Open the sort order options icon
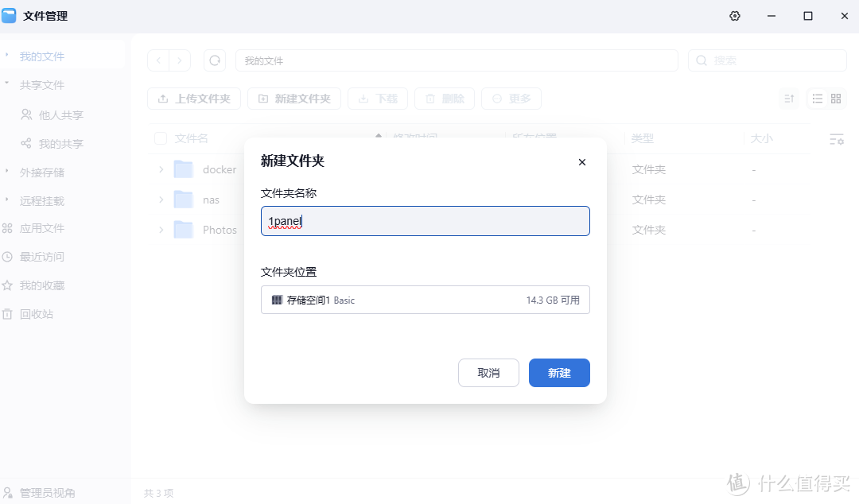The height and width of the screenshot is (504, 859). 790,99
